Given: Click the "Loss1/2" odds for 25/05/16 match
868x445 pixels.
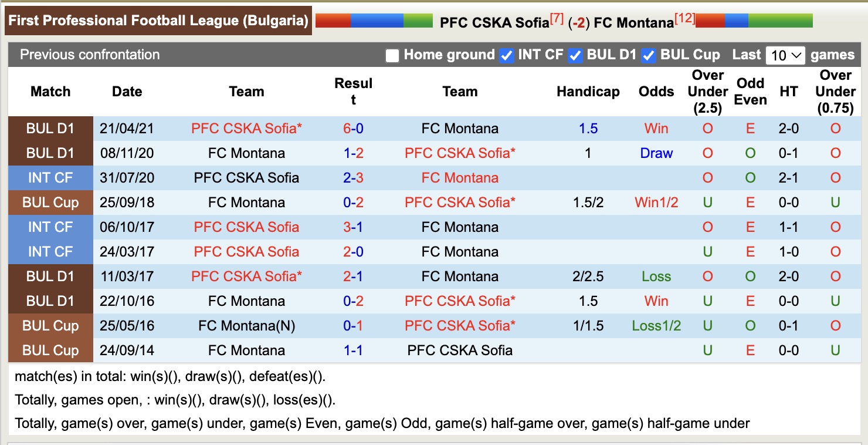Looking at the screenshot, I should tap(656, 325).
